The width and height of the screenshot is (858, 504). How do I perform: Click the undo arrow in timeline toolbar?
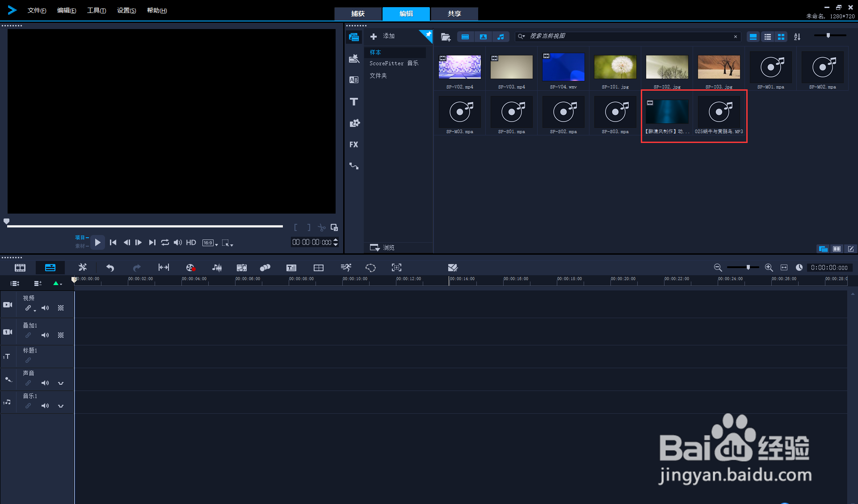[x=110, y=268]
